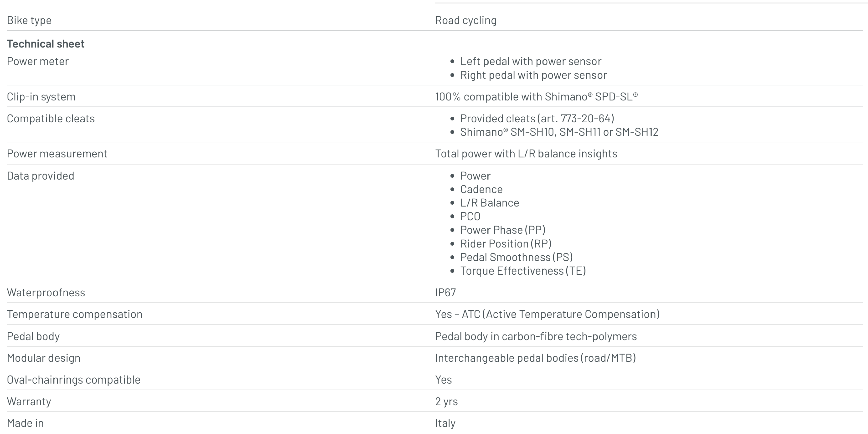Image resolution: width=868 pixels, height=434 pixels.
Task: Click the "Italy" made-in value
Action: pyautogui.click(x=445, y=423)
